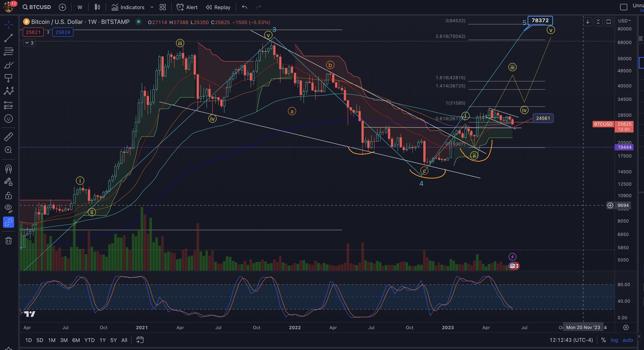644x350 pixels.
Task: Select the YTD time range
Action: point(89,340)
